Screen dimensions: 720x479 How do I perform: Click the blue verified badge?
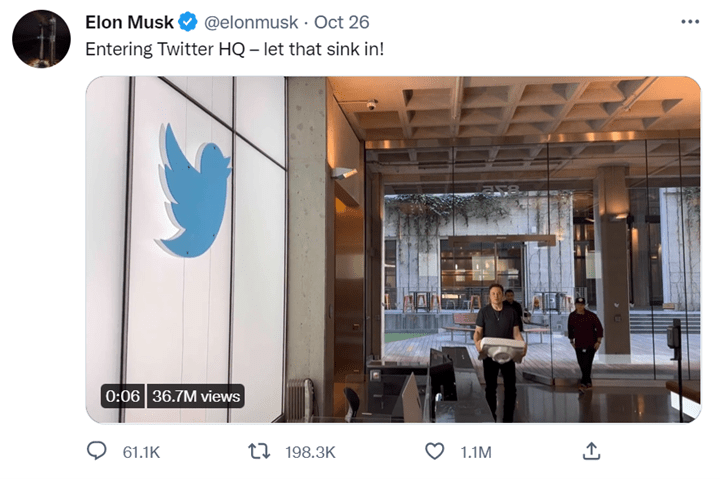(x=188, y=22)
